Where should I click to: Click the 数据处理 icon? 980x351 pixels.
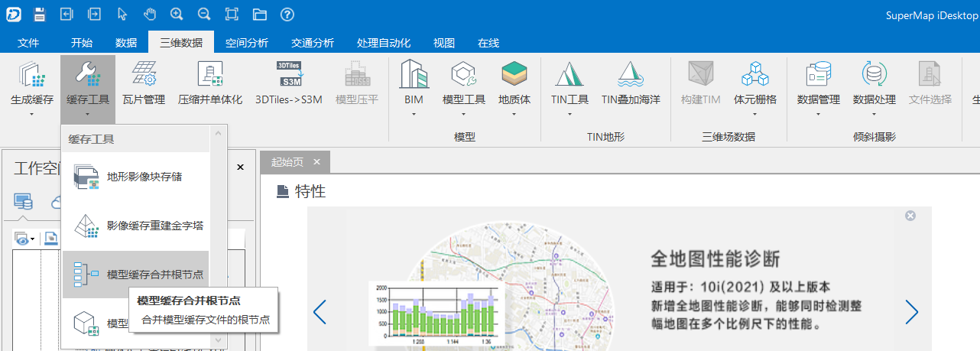875,74
